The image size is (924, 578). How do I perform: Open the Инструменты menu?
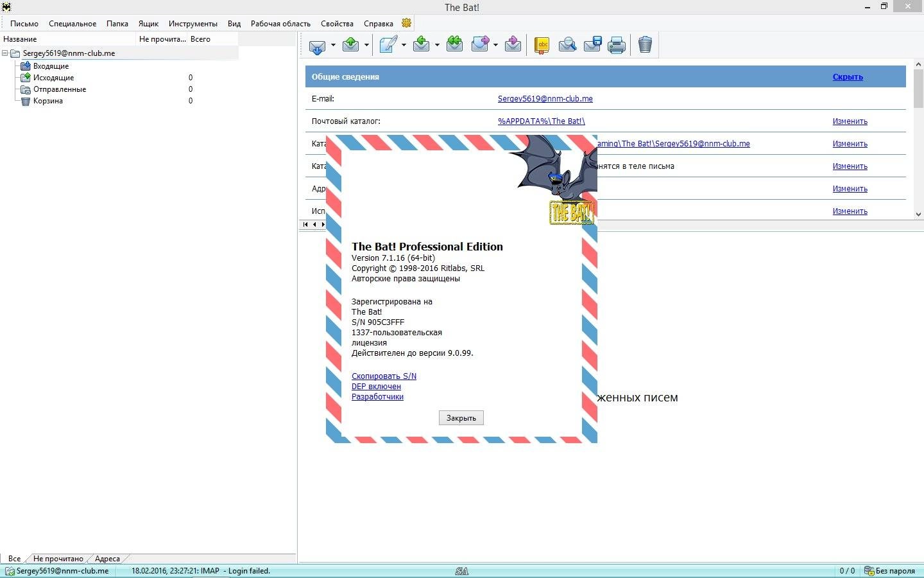click(193, 24)
